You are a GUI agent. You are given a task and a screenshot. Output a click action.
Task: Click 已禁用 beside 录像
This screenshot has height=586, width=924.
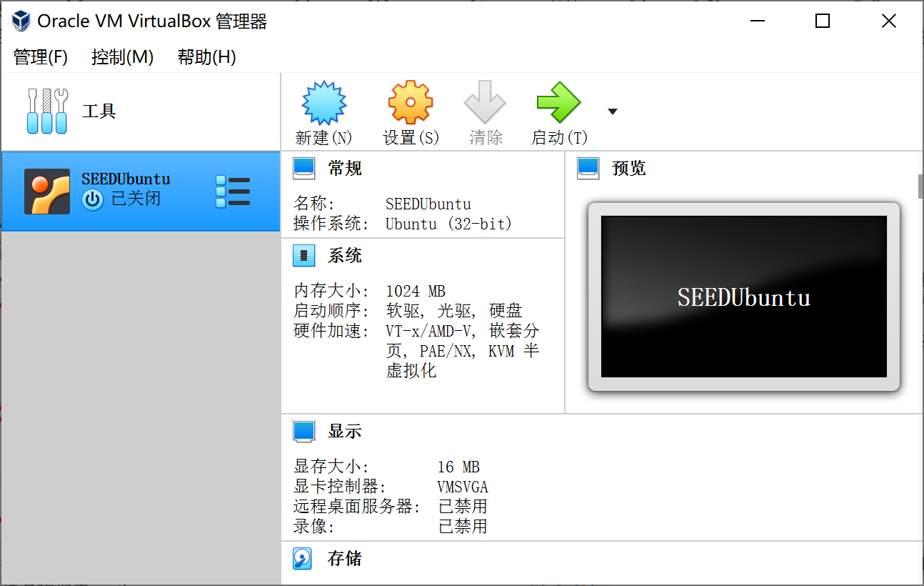tap(463, 527)
